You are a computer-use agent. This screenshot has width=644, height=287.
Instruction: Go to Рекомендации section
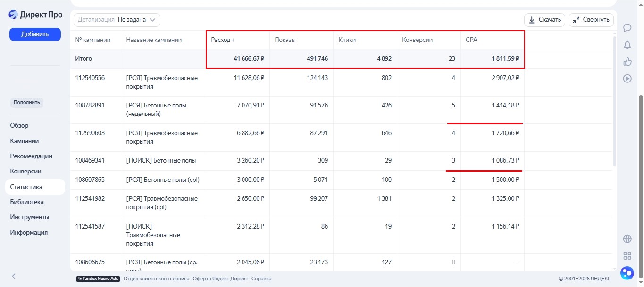click(31, 156)
